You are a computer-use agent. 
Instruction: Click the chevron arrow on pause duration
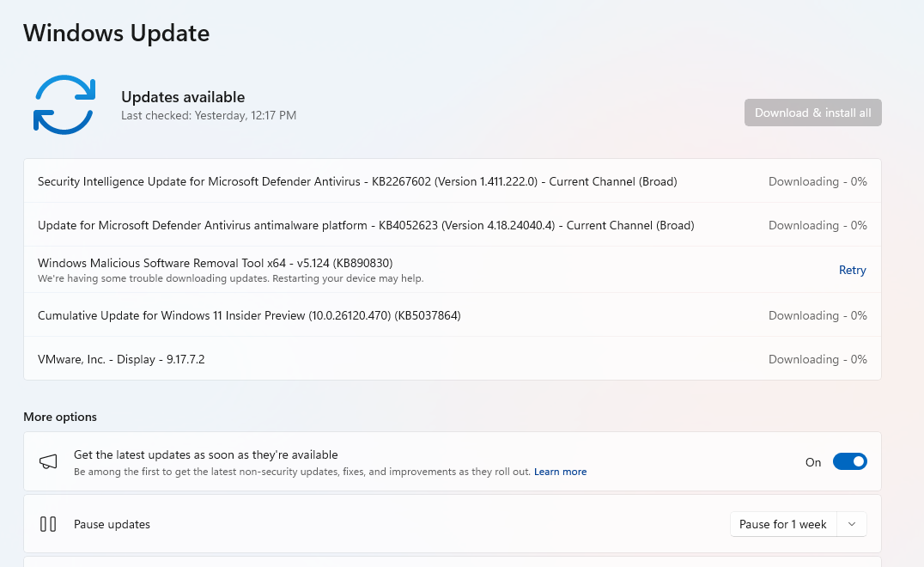click(851, 524)
